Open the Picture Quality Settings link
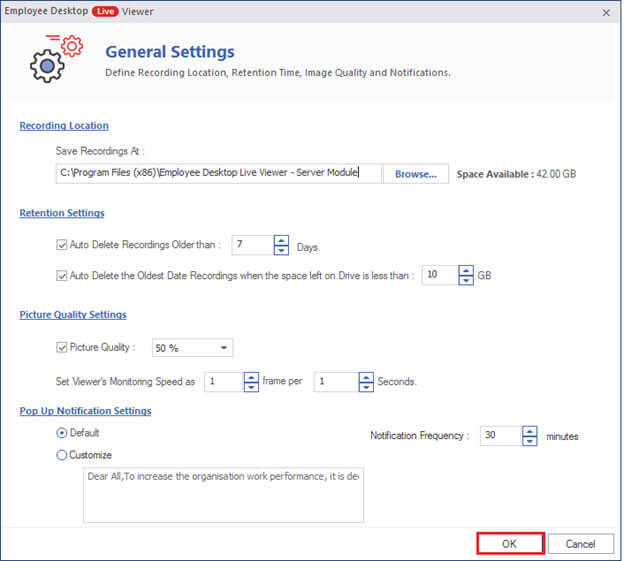 coord(73,315)
